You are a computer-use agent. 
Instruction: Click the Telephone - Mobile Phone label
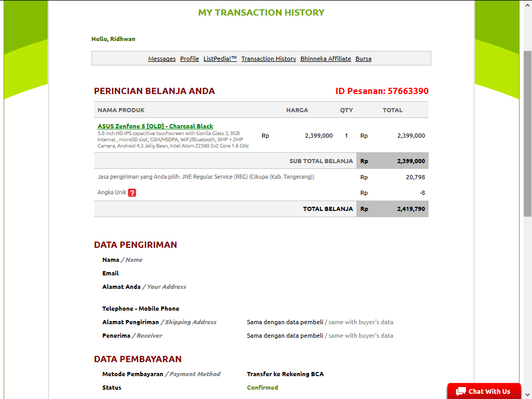tap(141, 309)
